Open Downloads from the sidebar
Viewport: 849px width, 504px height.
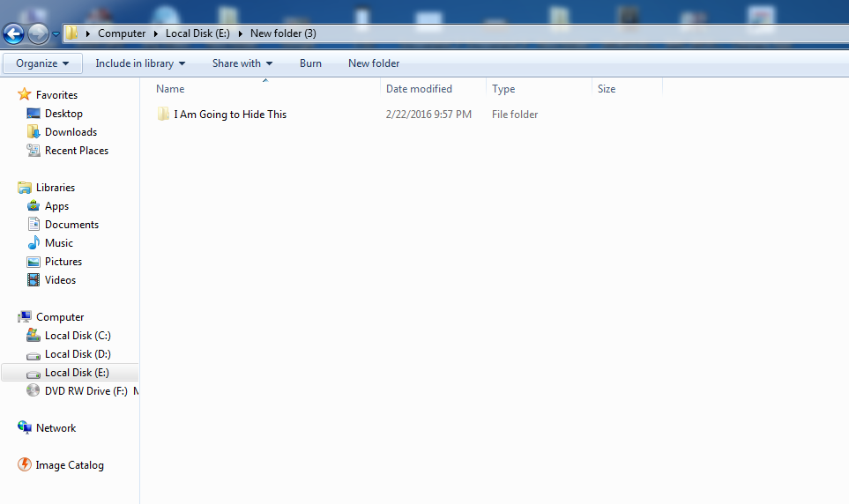(71, 132)
